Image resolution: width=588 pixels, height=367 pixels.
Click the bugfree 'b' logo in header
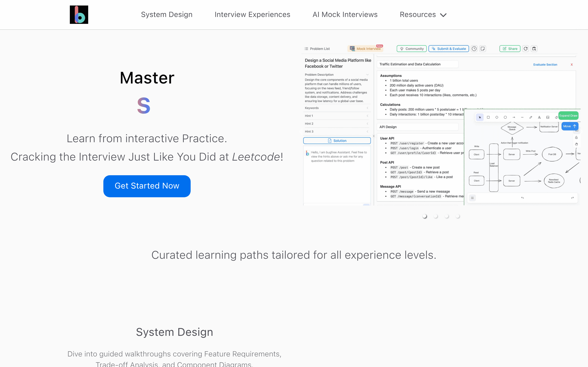tap(79, 14)
